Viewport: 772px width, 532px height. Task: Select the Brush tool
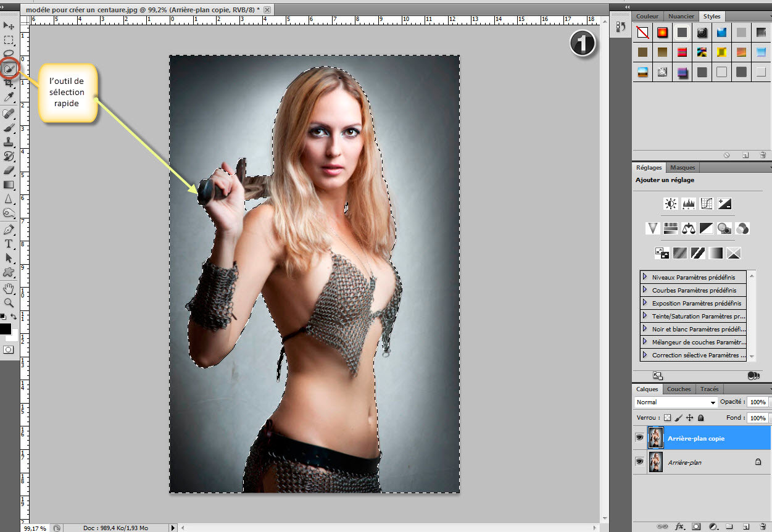click(x=9, y=128)
